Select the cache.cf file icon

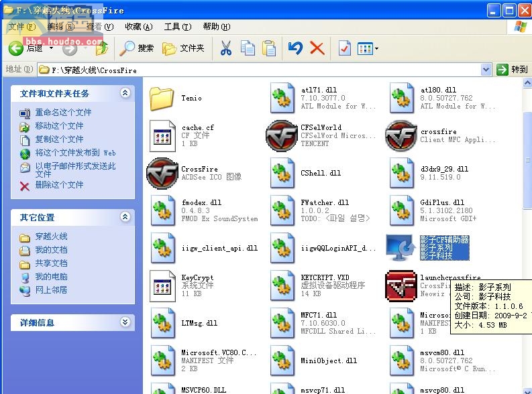point(162,136)
